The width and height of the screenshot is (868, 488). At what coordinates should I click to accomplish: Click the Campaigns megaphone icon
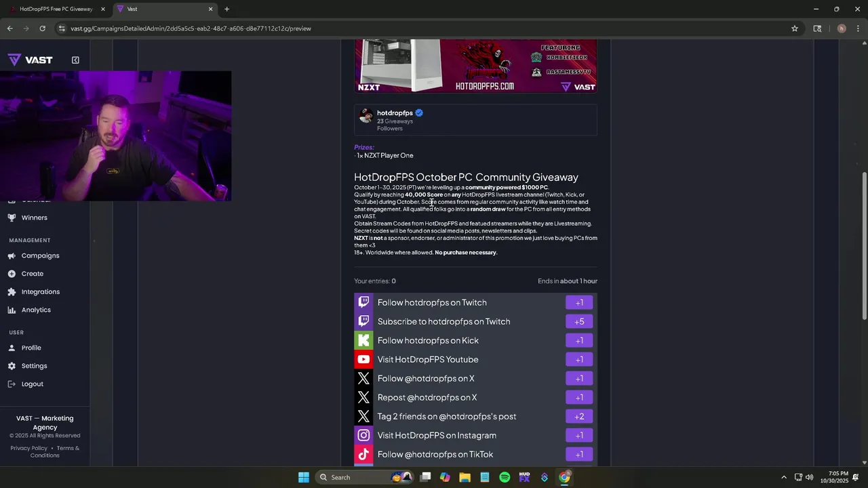pos(12,256)
